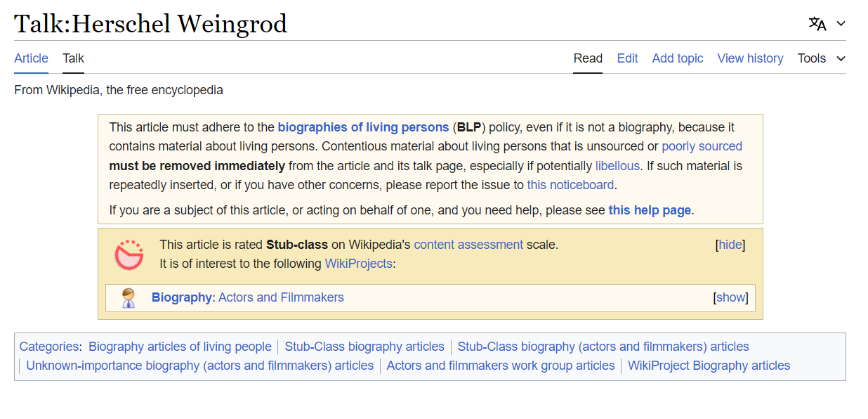Viewport: 868px width, 419px height.
Task: Open Stub-Class biography (actors and filmmakers) articles
Action: [603, 347]
